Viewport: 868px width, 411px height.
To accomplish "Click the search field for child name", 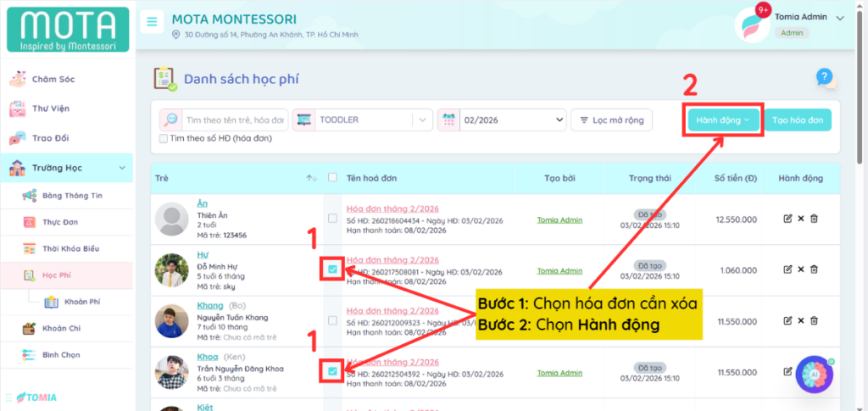I will tap(235, 120).
